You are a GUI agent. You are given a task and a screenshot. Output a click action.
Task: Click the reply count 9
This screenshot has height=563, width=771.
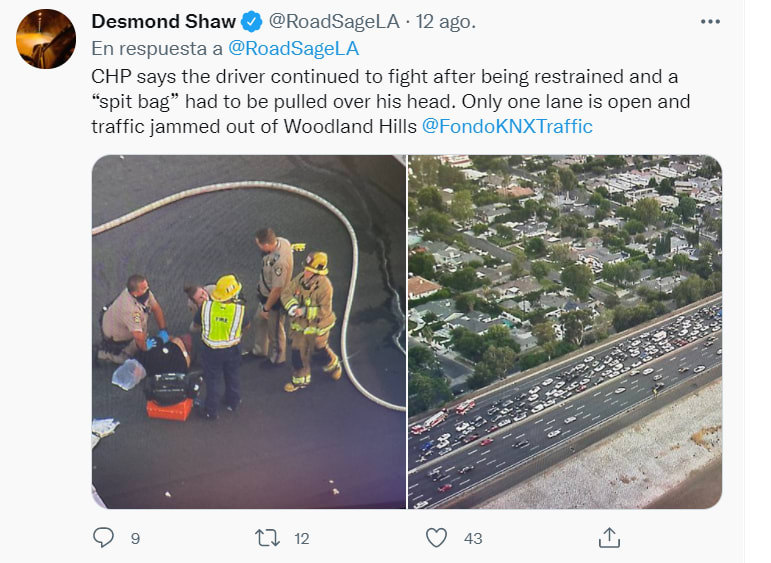(x=135, y=539)
